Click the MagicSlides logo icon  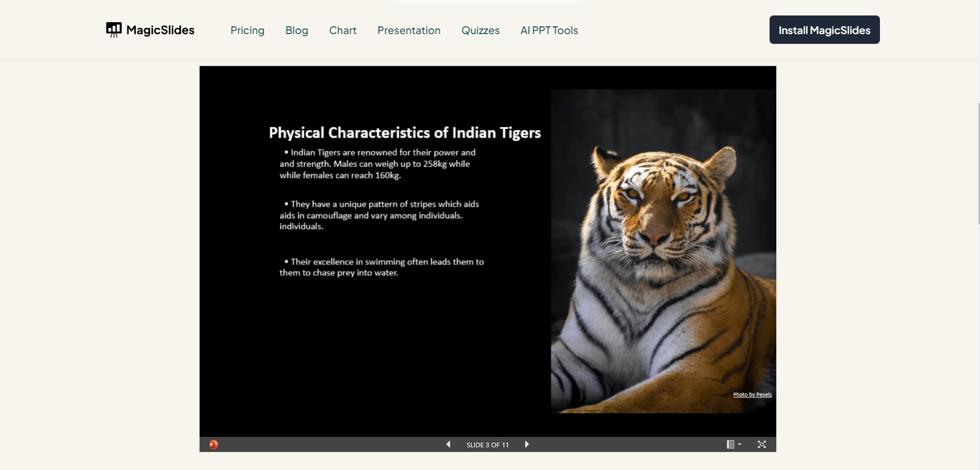click(113, 30)
